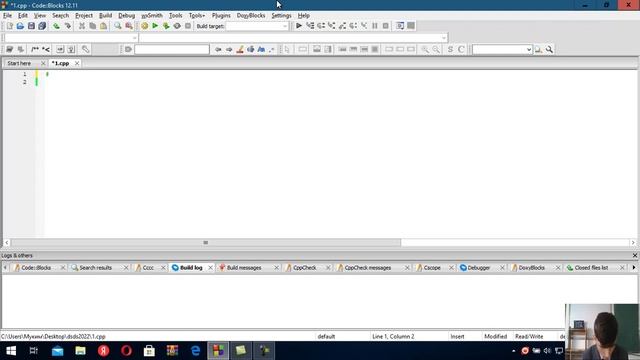Toggle the highlight marker icon

click(x=240, y=49)
